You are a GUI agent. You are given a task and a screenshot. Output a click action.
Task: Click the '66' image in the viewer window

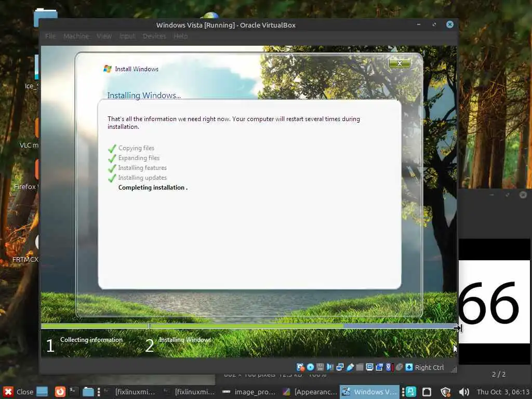495,302
